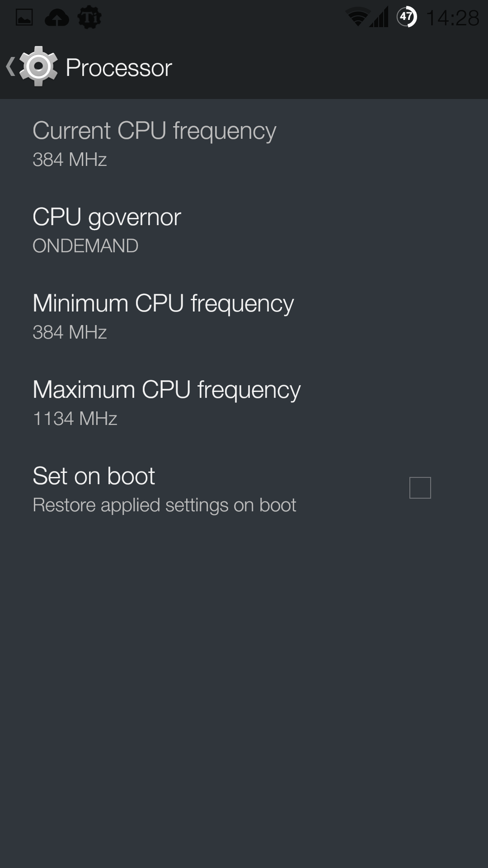Tap the Processor title in action bar
This screenshot has width=488, height=868.
coord(119,68)
